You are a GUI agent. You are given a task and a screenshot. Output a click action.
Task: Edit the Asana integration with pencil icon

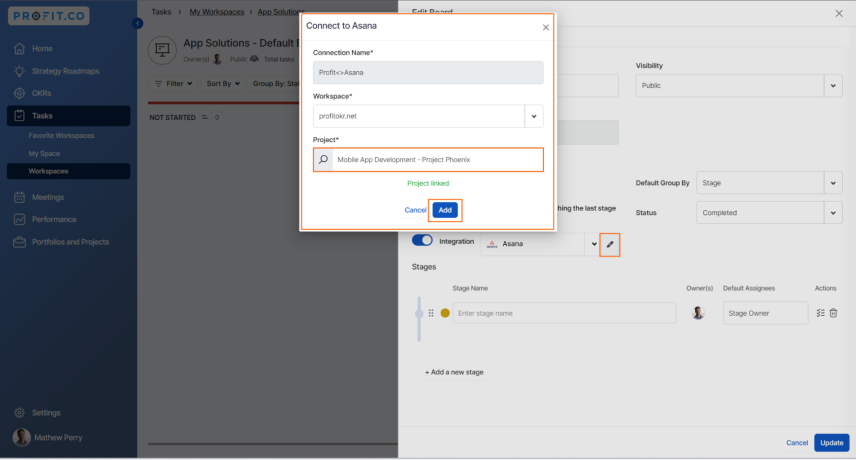[610, 244]
